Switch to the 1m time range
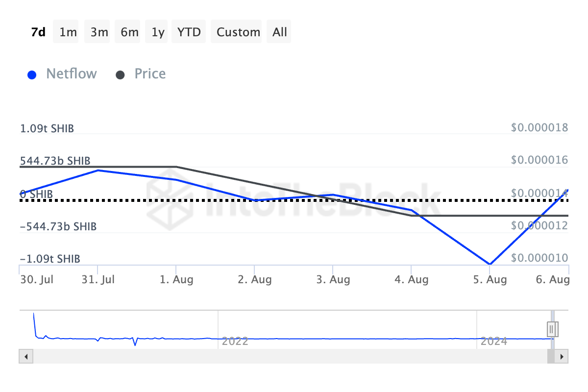588x392 pixels. (68, 32)
